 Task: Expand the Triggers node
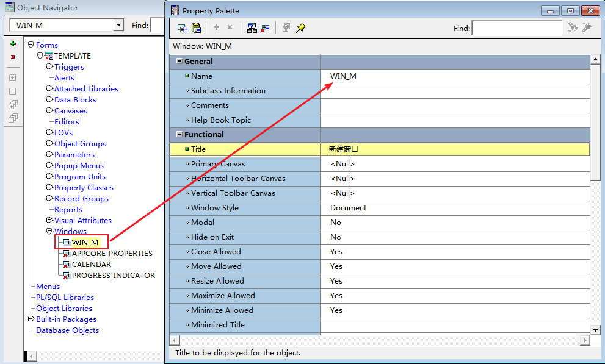tap(49, 66)
